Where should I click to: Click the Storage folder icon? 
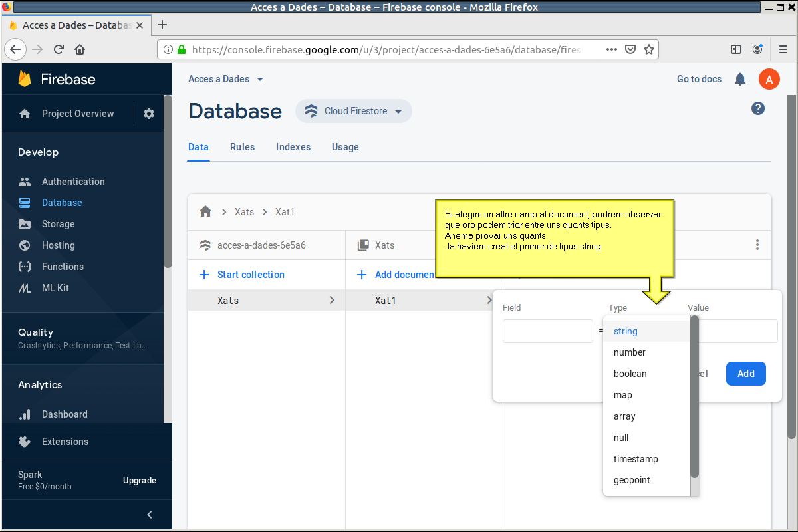pyautogui.click(x=25, y=224)
